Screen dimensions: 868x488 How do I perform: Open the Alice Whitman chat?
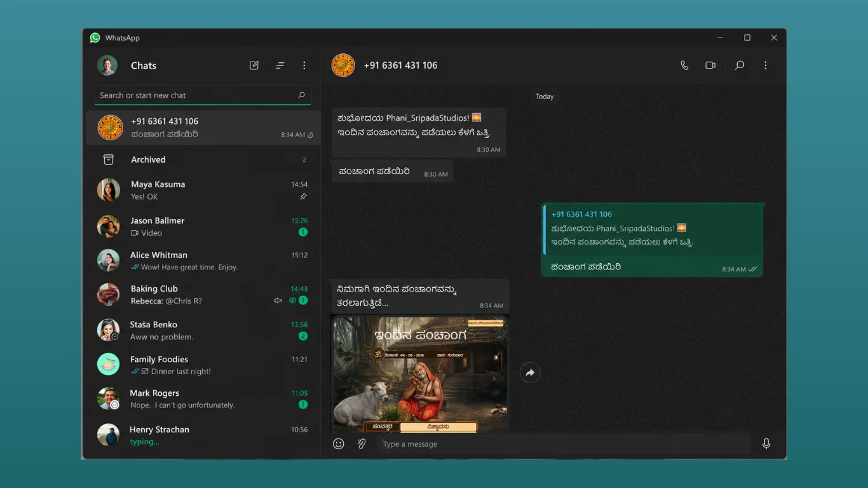coord(203,261)
